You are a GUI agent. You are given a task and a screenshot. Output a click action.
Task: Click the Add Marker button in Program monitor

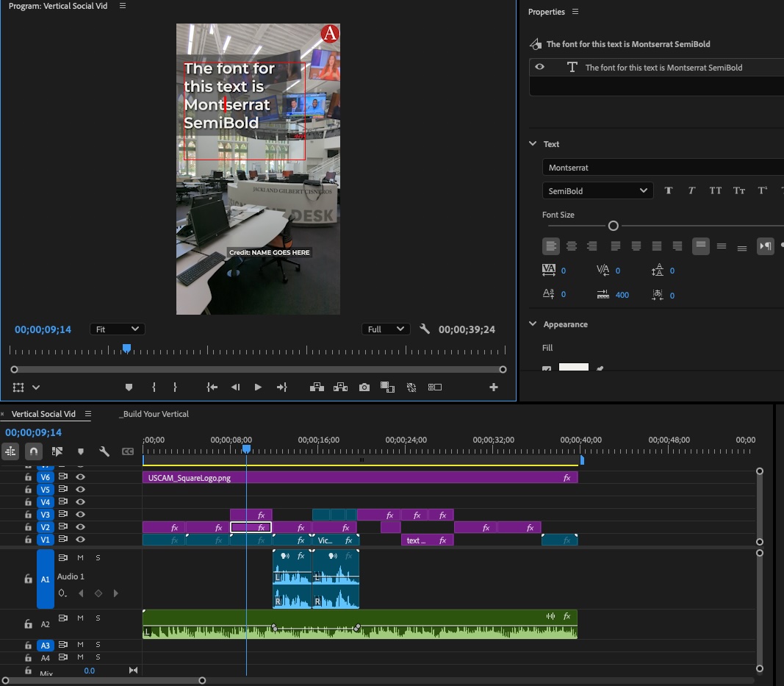(x=129, y=387)
